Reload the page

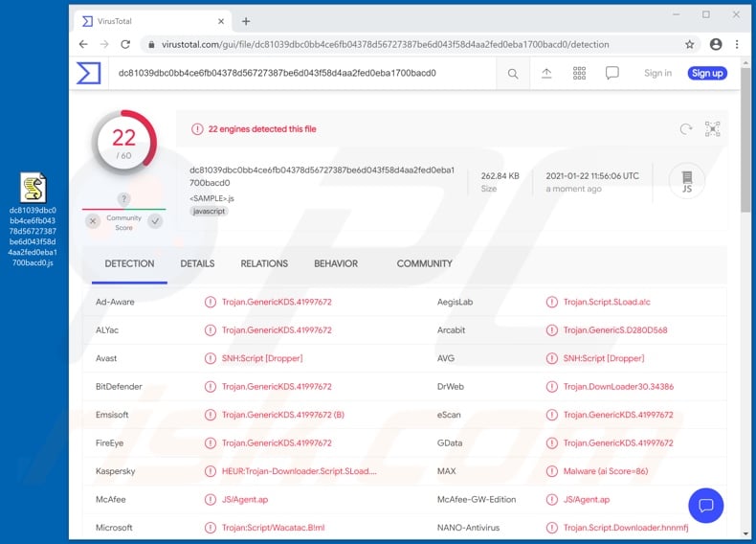[x=125, y=44]
